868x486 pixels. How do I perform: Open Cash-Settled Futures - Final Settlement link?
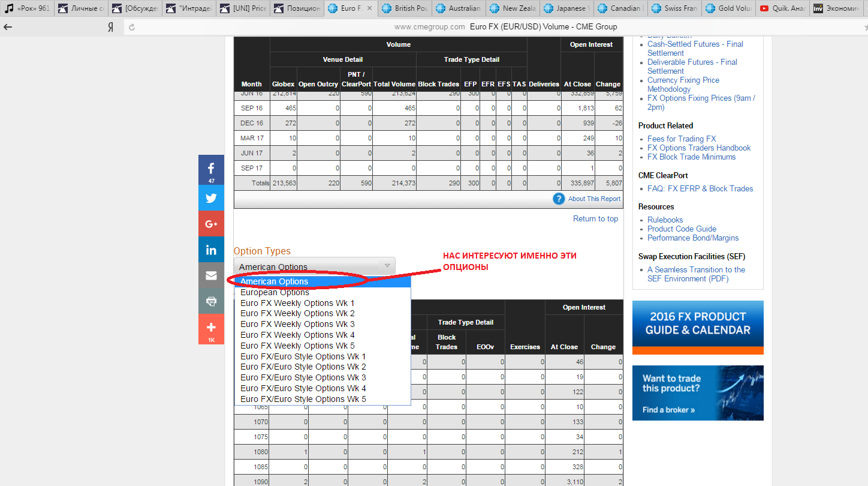[695, 49]
